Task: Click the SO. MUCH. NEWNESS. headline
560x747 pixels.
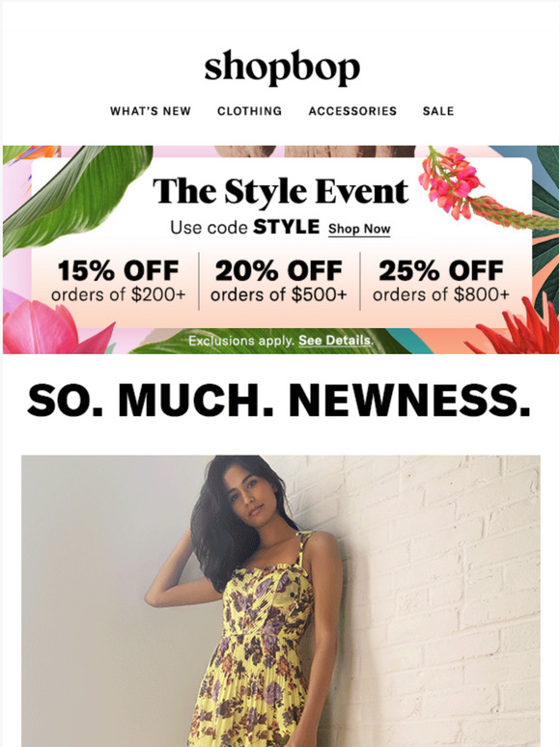Action: [x=279, y=401]
